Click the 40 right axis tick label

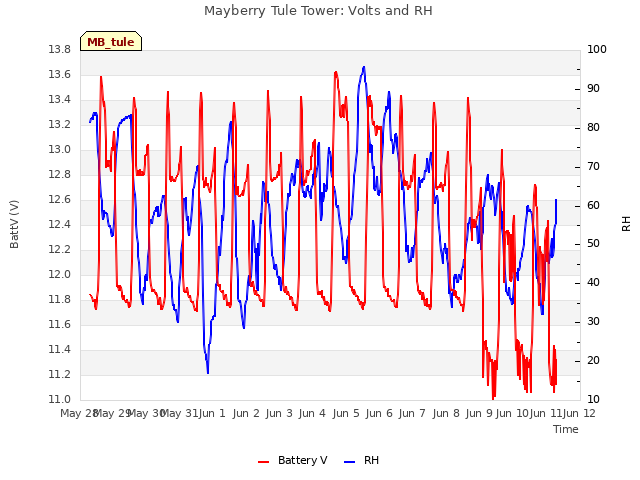[x=593, y=282]
